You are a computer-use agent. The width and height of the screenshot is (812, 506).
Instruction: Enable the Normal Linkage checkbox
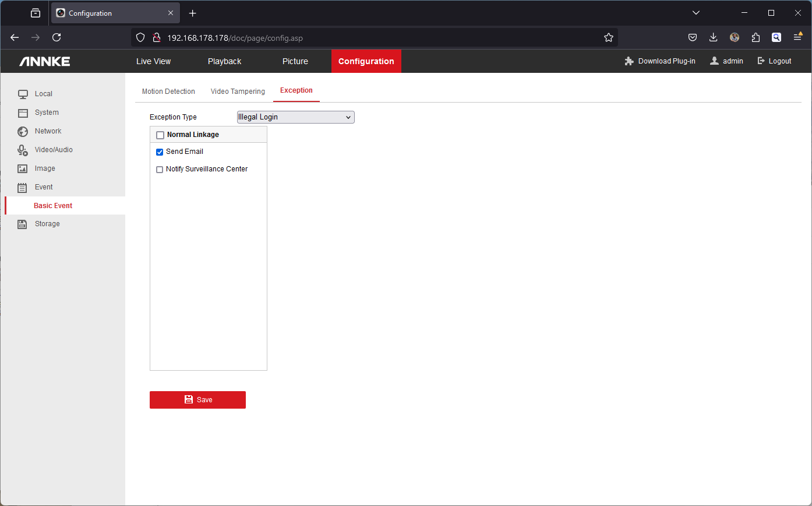click(x=160, y=135)
